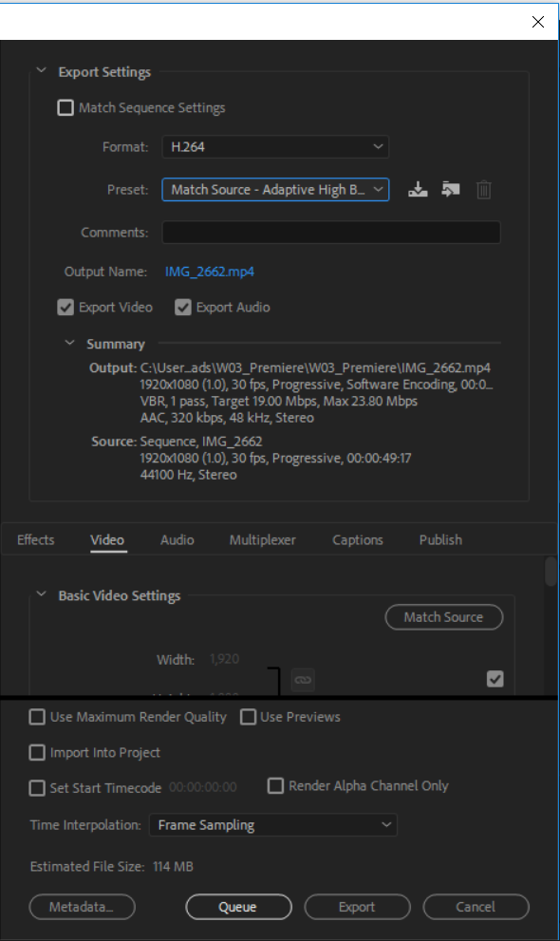560x941 pixels.
Task: Open the Multiplexer tab
Action: [263, 540]
